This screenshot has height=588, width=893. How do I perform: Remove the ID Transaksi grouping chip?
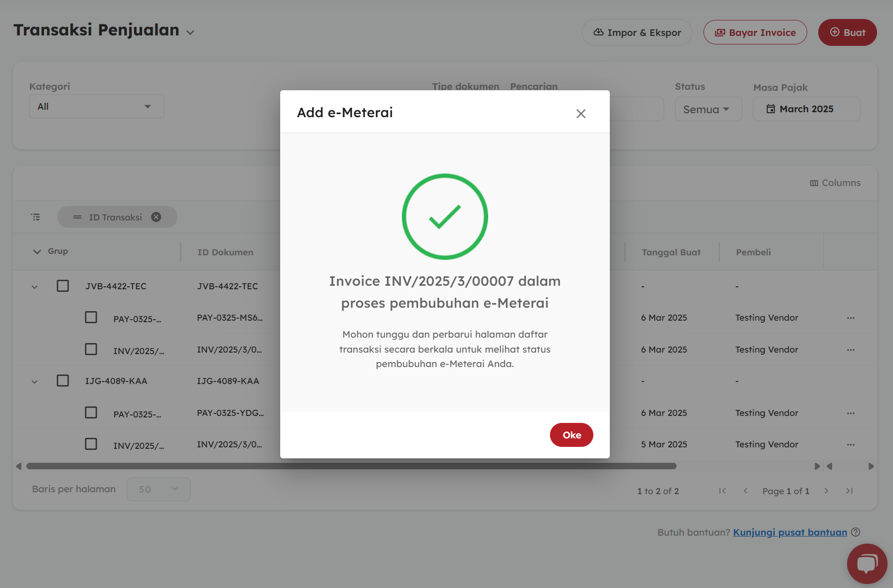point(156,217)
